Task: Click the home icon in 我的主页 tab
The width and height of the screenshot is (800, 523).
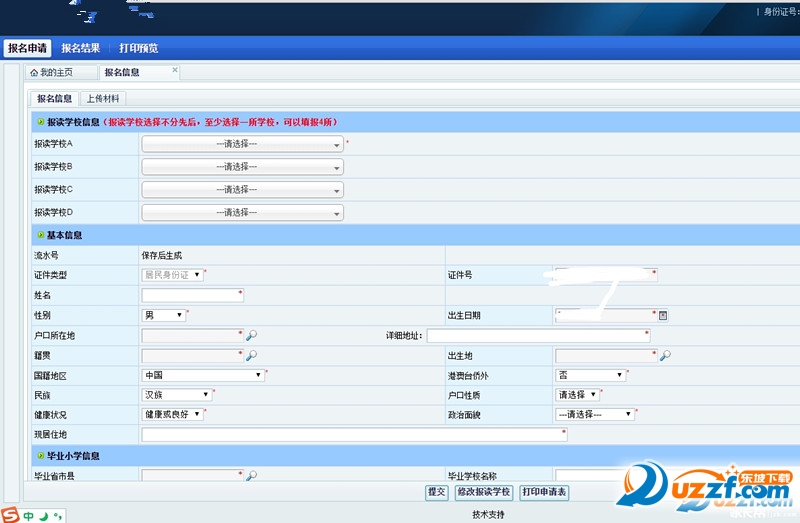Action: click(x=34, y=72)
